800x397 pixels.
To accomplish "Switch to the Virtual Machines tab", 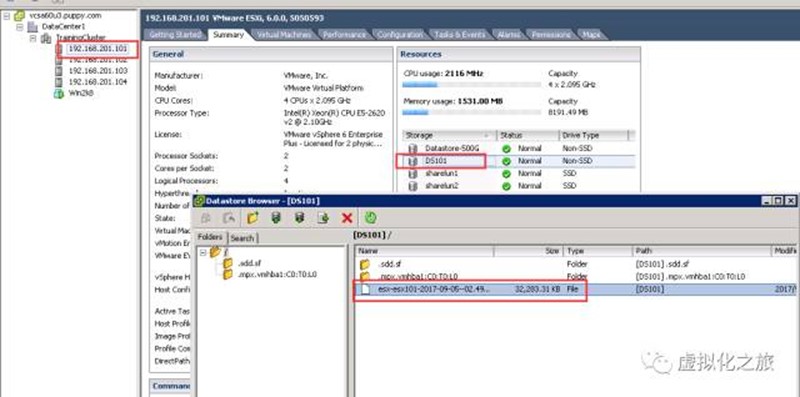I will coord(283,35).
